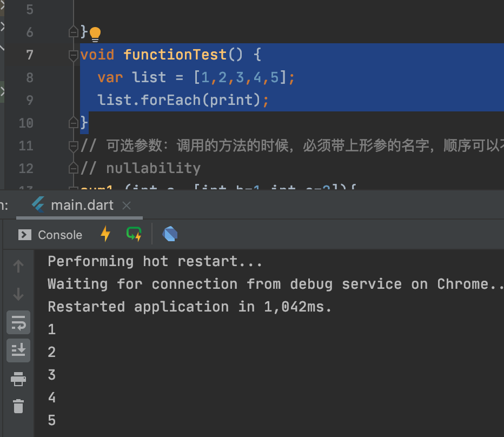Perform hot restart using the green loop icon
Screen dimensions: 504x437
[x=134, y=234]
